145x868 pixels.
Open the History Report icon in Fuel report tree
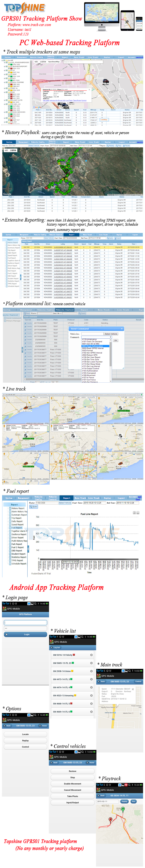point(10,508)
